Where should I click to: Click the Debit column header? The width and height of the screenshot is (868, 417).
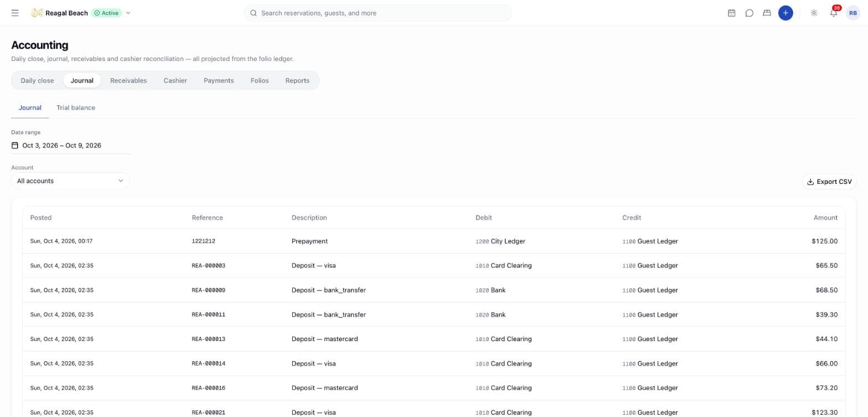tap(484, 218)
